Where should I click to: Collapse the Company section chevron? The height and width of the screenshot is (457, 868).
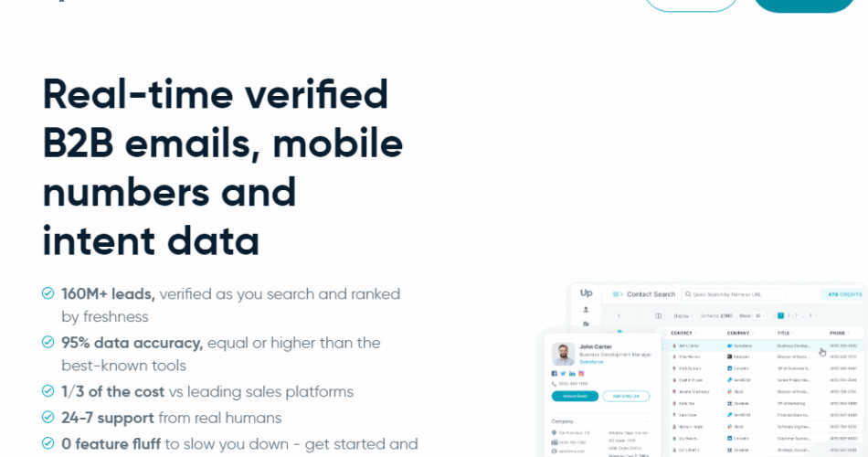[x=647, y=421]
